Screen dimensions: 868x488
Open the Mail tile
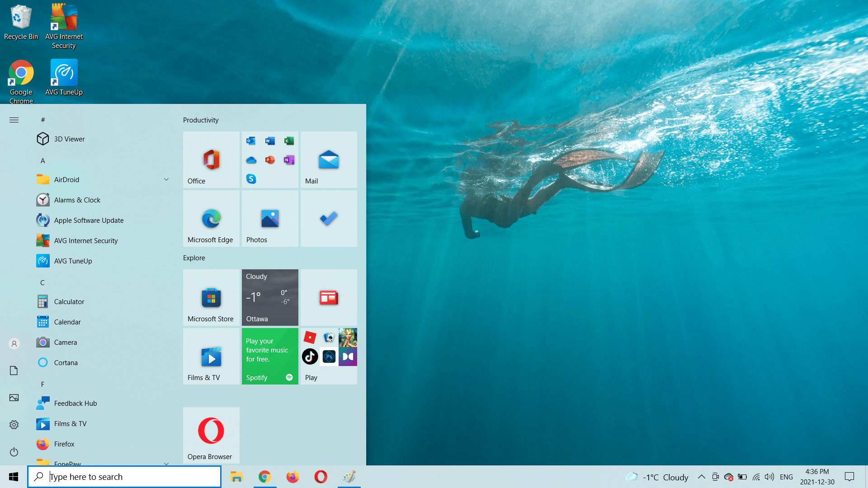click(x=329, y=160)
